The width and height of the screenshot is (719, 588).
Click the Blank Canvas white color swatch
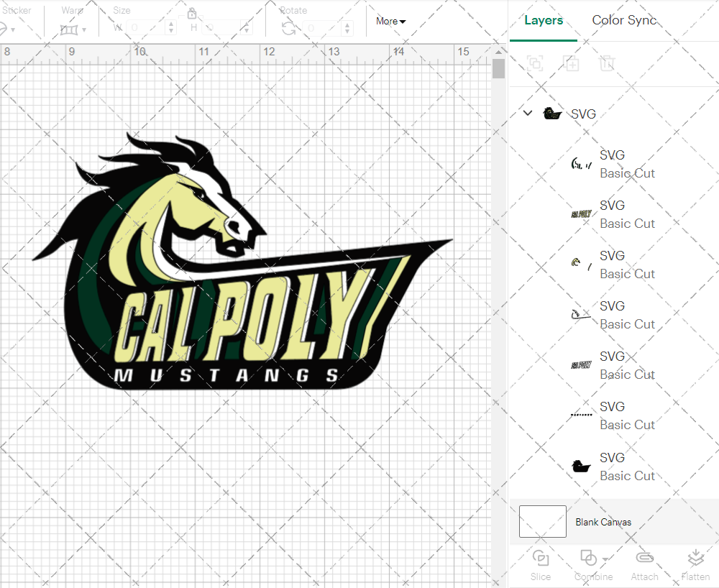pyautogui.click(x=542, y=522)
